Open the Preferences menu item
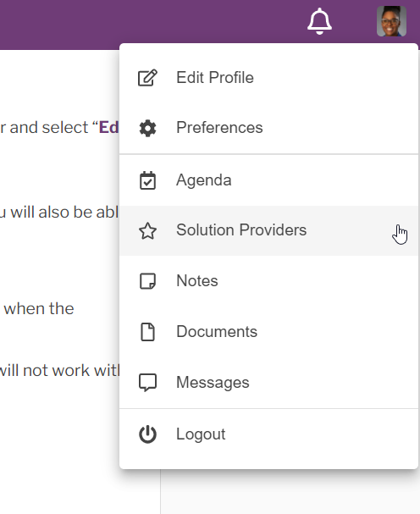Screen dimensions: 420x514 coord(269,128)
